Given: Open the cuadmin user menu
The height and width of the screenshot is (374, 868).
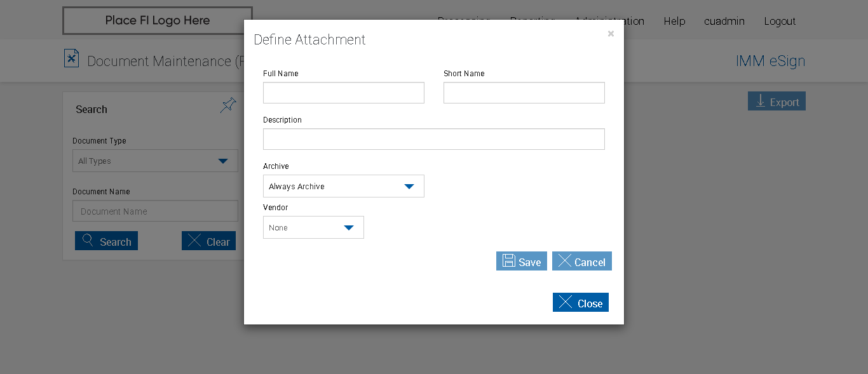Looking at the screenshot, I should [x=724, y=21].
